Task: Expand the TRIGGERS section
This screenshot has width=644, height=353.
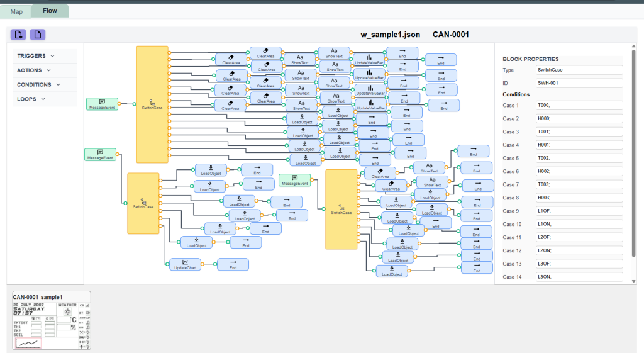Action: pos(36,56)
